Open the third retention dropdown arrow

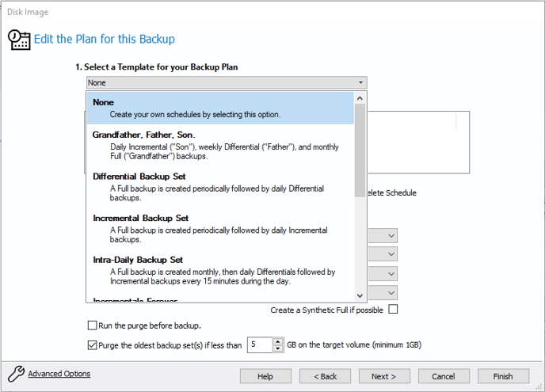click(391, 273)
